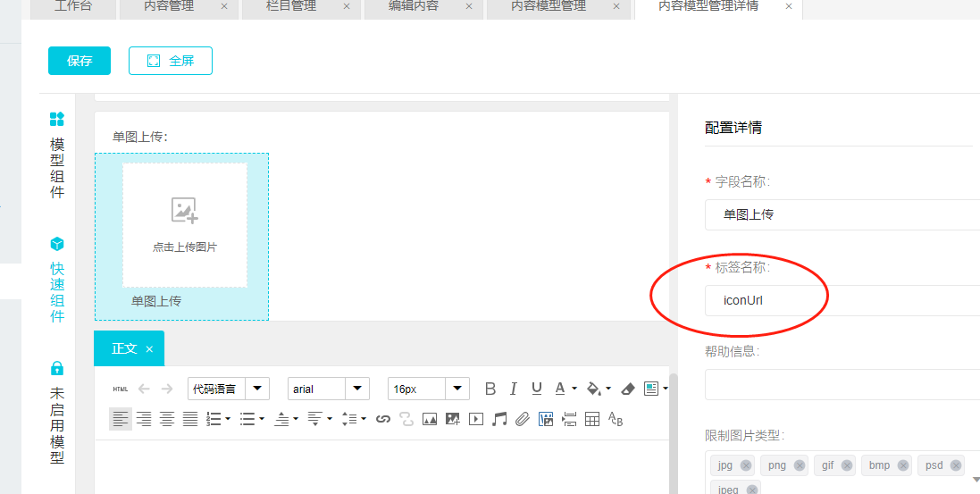Click the 全屏 fullscreen button

coord(171,61)
